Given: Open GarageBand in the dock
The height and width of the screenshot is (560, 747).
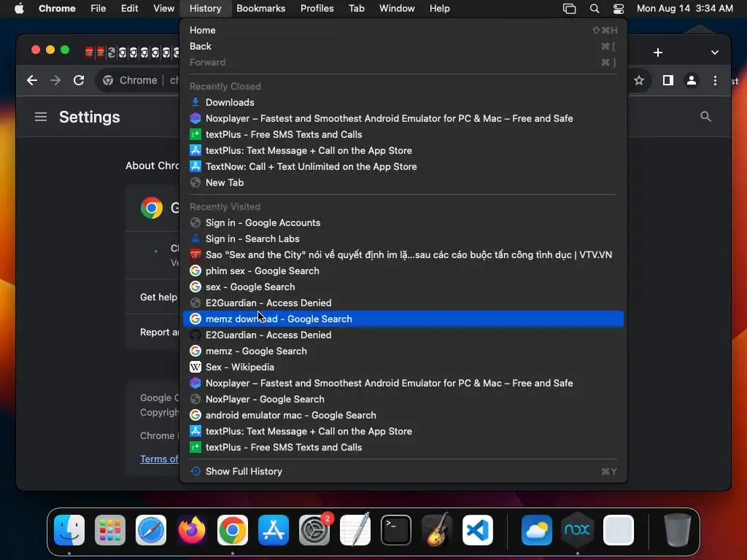Looking at the screenshot, I should pos(437,529).
